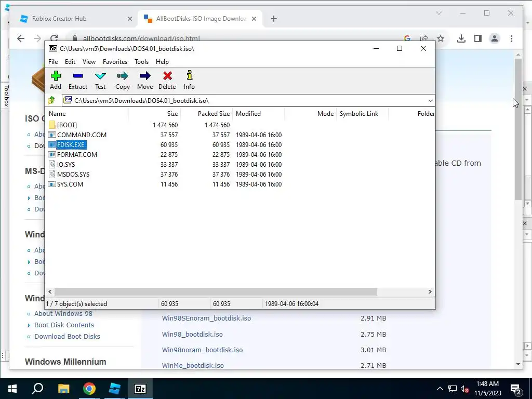The image size is (532, 399).
Task: Sort file list by Name column
Action: [87, 114]
